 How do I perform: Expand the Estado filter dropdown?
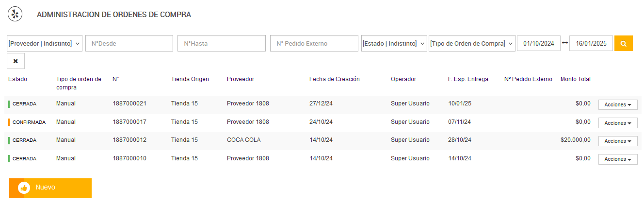394,43
